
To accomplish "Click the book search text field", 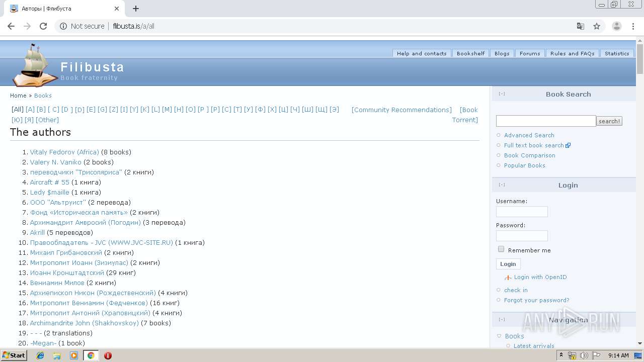I will (546, 121).
